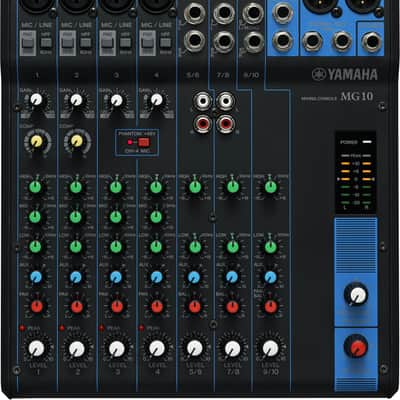Engage the channel 1 HPF switch

46,42
